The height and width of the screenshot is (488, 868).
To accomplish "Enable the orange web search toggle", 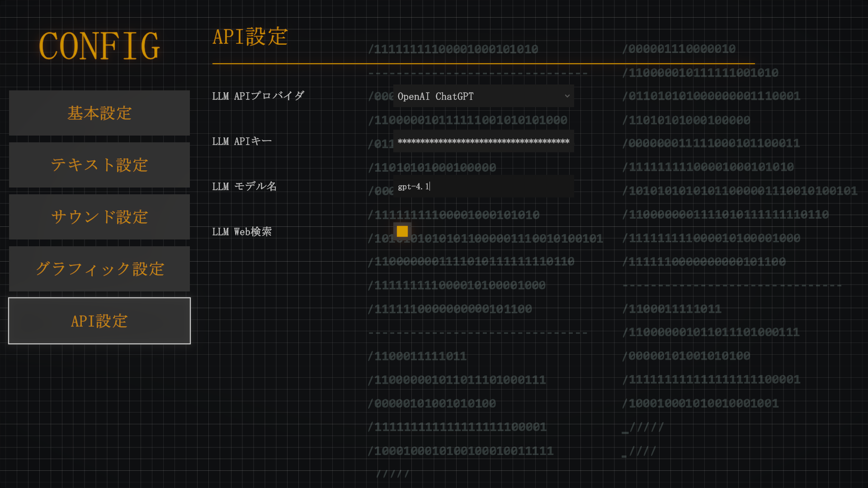I will click(x=402, y=231).
